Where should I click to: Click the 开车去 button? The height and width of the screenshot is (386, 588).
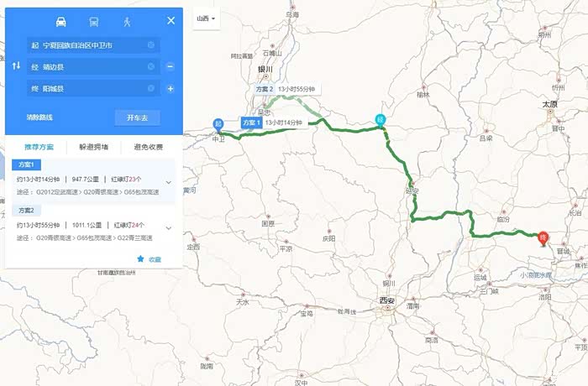[137, 117]
